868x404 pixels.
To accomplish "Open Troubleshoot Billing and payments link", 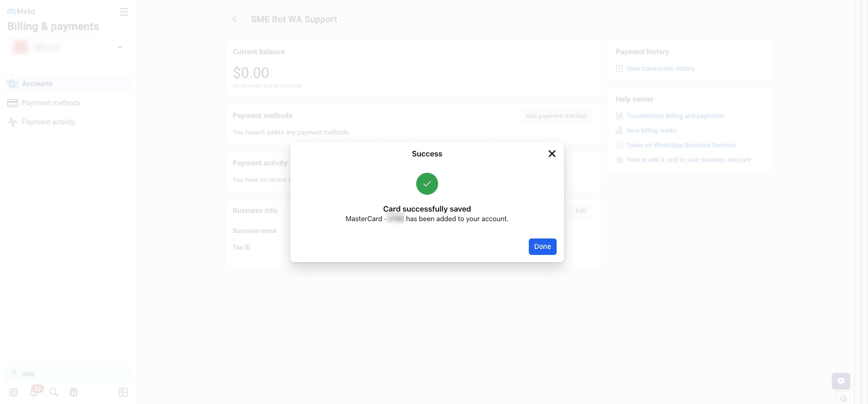I will pos(676,116).
